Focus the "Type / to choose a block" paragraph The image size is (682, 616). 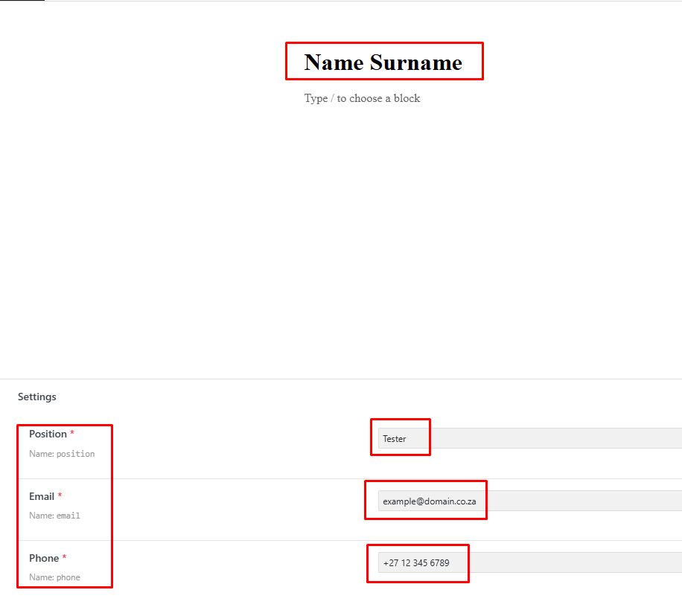[362, 98]
